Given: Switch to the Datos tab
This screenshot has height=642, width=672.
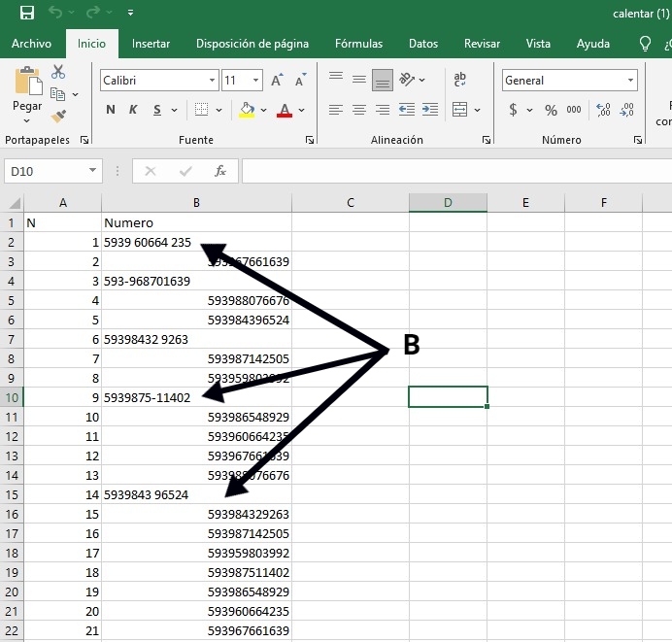Looking at the screenshot, I should (x=423, y=44).
